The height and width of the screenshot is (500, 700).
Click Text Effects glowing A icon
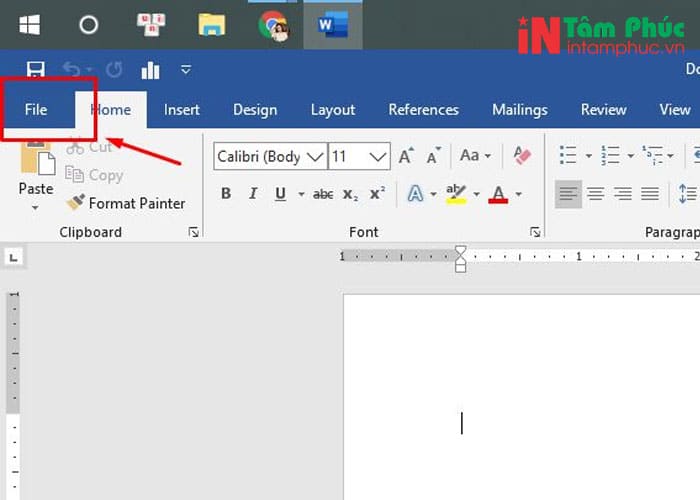416,194
